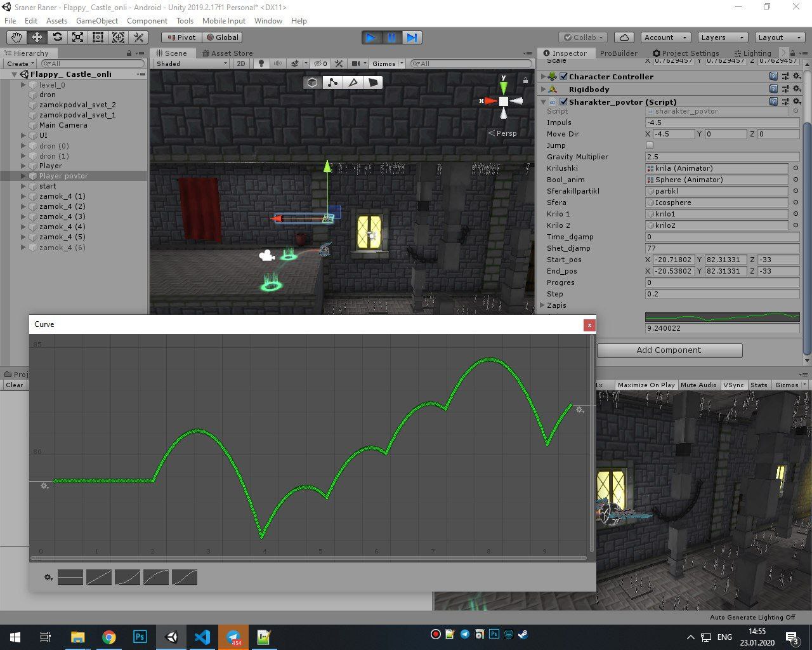Open the Window menu

click(268, 20)
